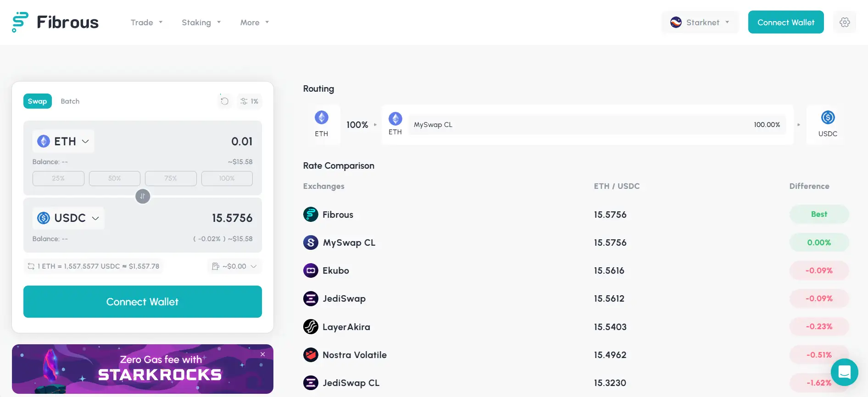Swap token direction with the arrow icon
This screenshot has height=397, width=868.
(x=143, y=196)
